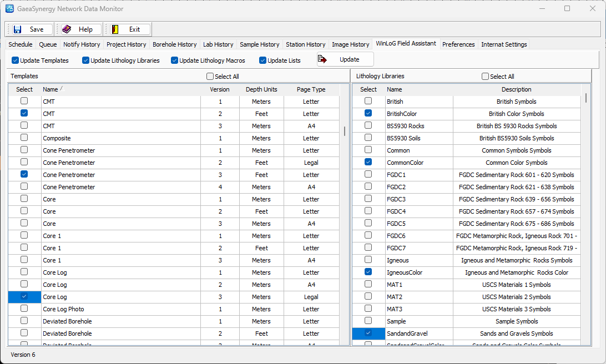Switch to Preferences tab
The height and width of the screenshot is (364, 606).
(x=458, y=44)
